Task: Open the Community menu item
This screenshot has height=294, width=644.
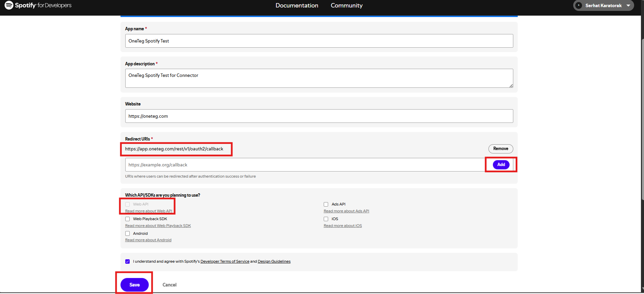Action: [x=347, y=5]
